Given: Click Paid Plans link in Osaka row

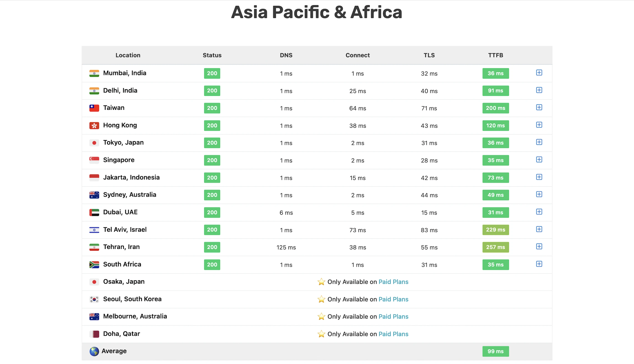Looking at the screenshot, I should point(393,282).
